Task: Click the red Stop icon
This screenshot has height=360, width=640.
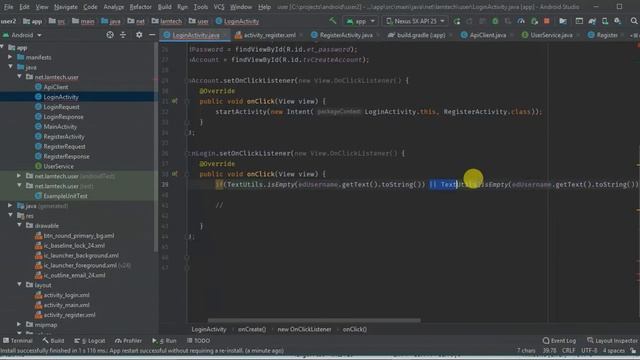Action: click(x=547, y=21)
